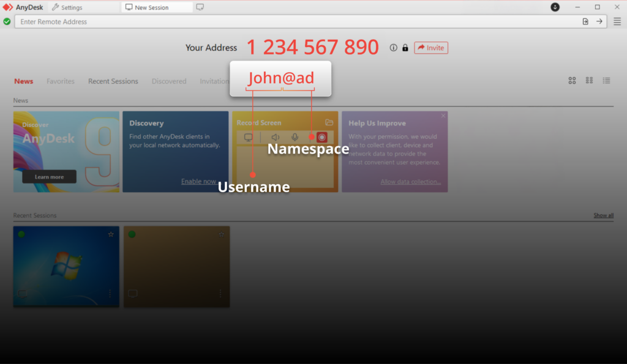Toggle favorite star on Windows session
The image size is (627, 364).
(x=111, y=234)
